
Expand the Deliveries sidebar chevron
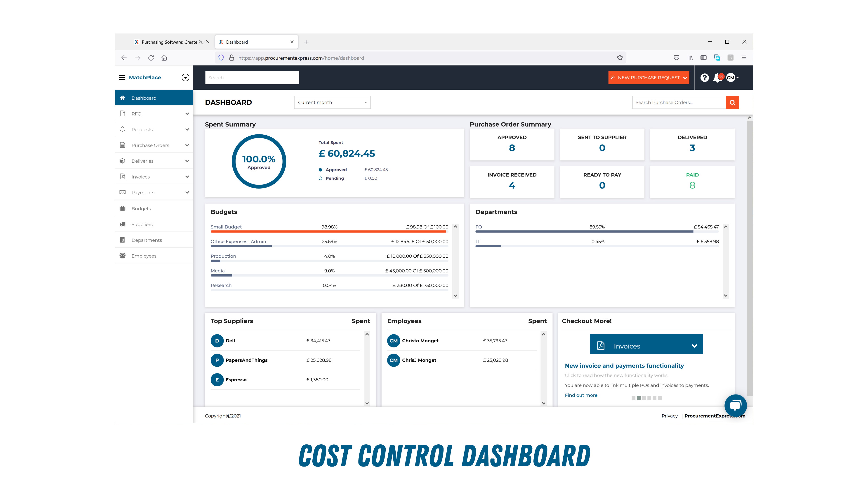[187, 161]
